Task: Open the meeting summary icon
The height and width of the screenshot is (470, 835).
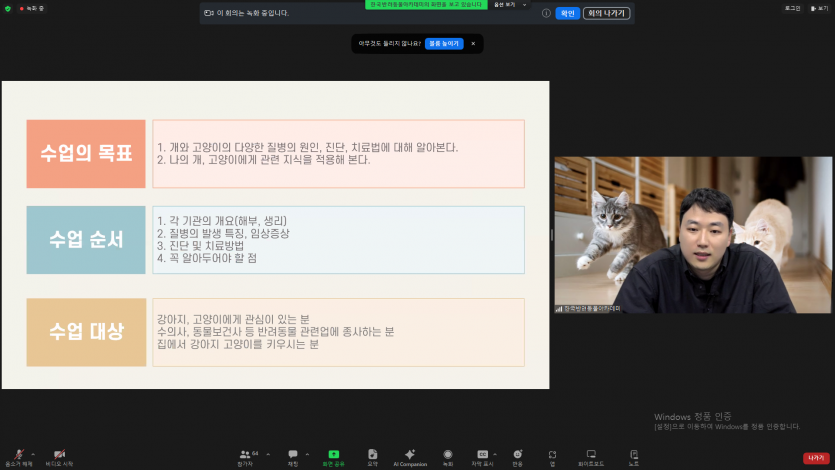Action: (x=372, y=454)
